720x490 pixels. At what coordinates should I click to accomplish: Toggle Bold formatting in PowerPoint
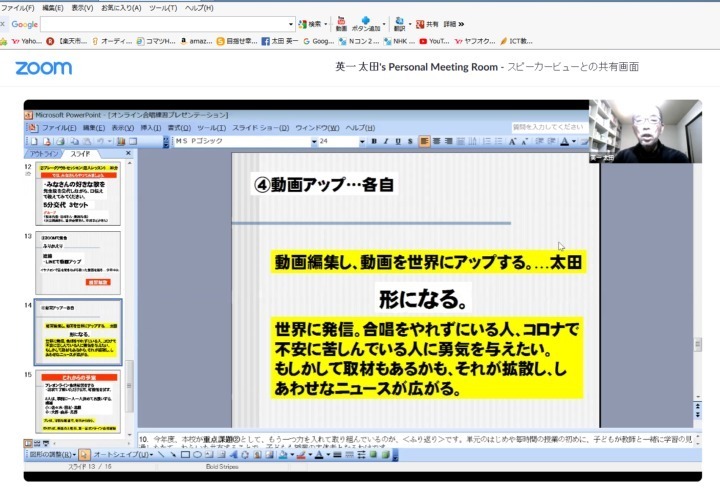click(x=374, y=141)
